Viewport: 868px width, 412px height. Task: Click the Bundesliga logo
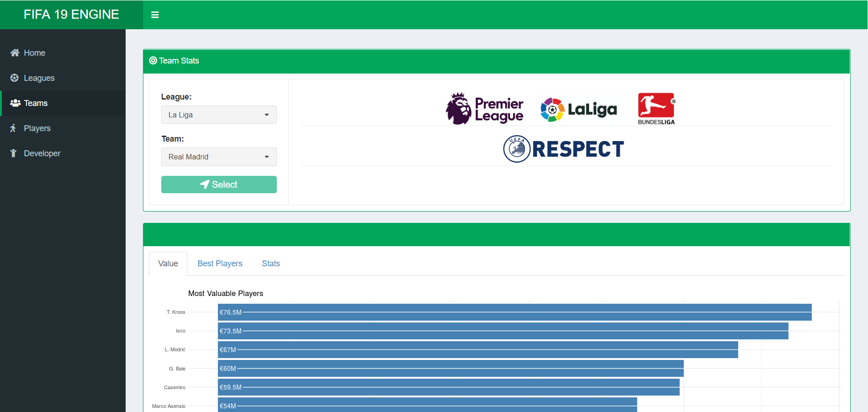click(656, 109)
